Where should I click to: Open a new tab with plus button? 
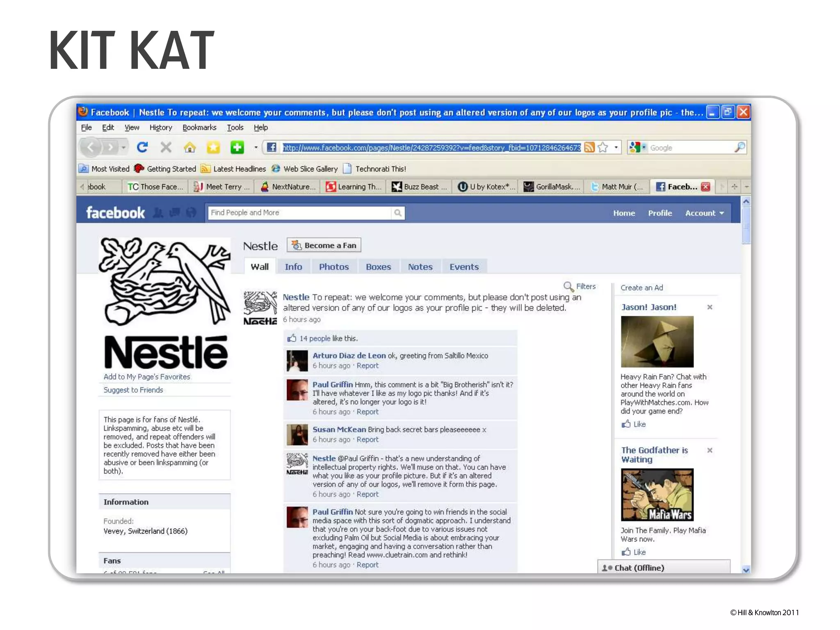(x=734, y=187)
